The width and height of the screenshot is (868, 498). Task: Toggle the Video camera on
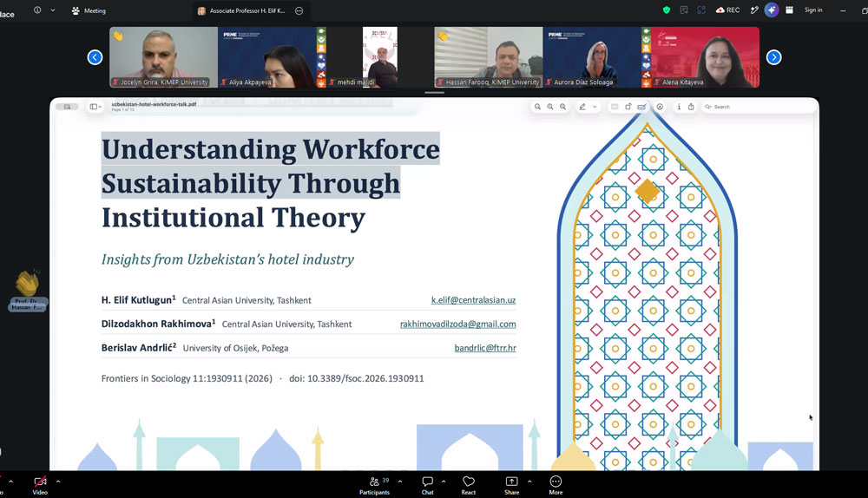tap(40, 485)
